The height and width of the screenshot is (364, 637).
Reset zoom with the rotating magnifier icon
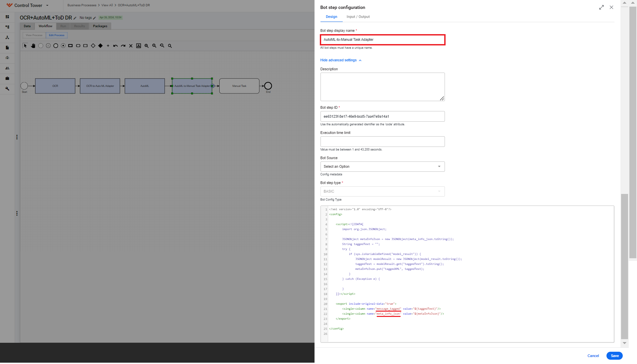click(x=162, y=46)
